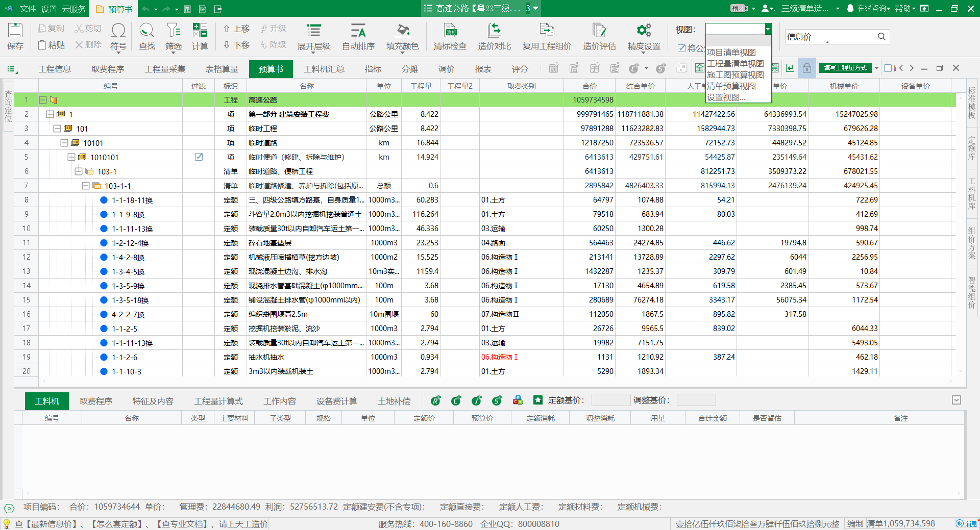Click the 下移 move down button
Viewport: 980px width, 530px height.
click(x=236, y=45)
